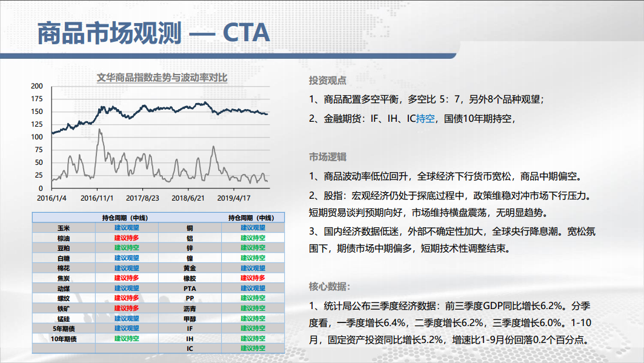
Task: Select the 豆粕 cell in the table
Action: coord(64,248)
